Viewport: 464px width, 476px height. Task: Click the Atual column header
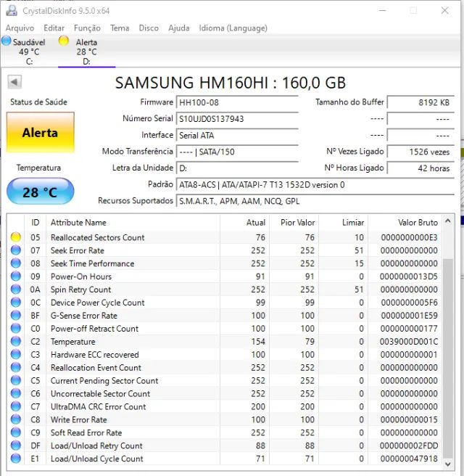tap(245, 223)
